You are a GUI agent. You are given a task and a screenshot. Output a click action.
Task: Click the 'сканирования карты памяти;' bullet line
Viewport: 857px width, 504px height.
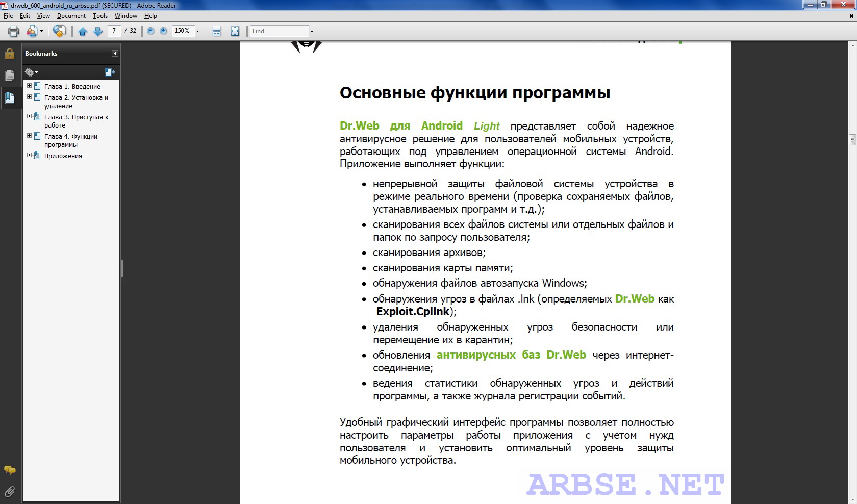pyautogui.click(x=443, y=268)
